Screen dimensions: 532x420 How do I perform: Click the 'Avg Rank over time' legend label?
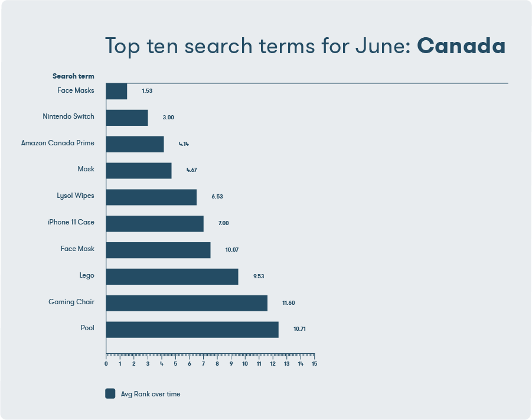tap(151, 394)
